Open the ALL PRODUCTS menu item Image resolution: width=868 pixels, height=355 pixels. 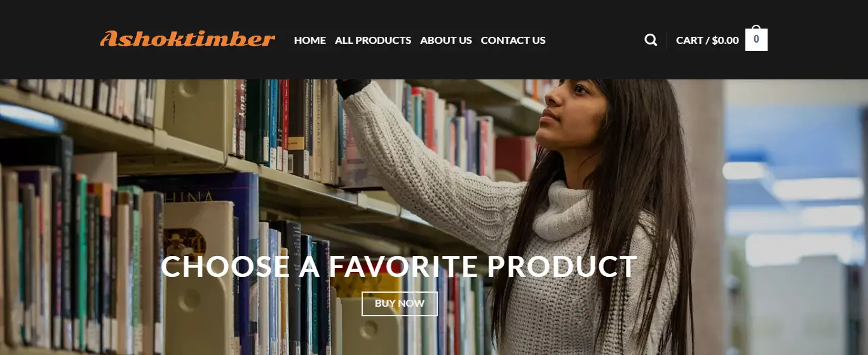coord(373,40)
